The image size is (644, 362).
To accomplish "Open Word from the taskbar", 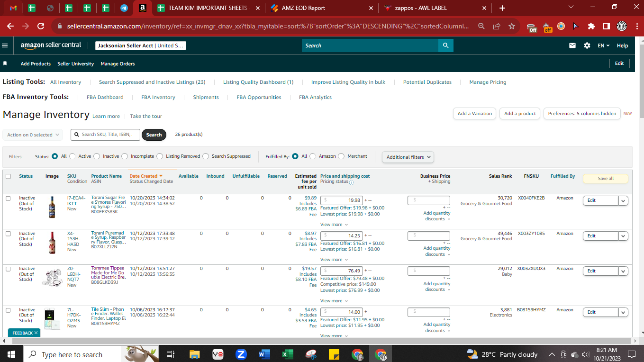I will 264,354.
